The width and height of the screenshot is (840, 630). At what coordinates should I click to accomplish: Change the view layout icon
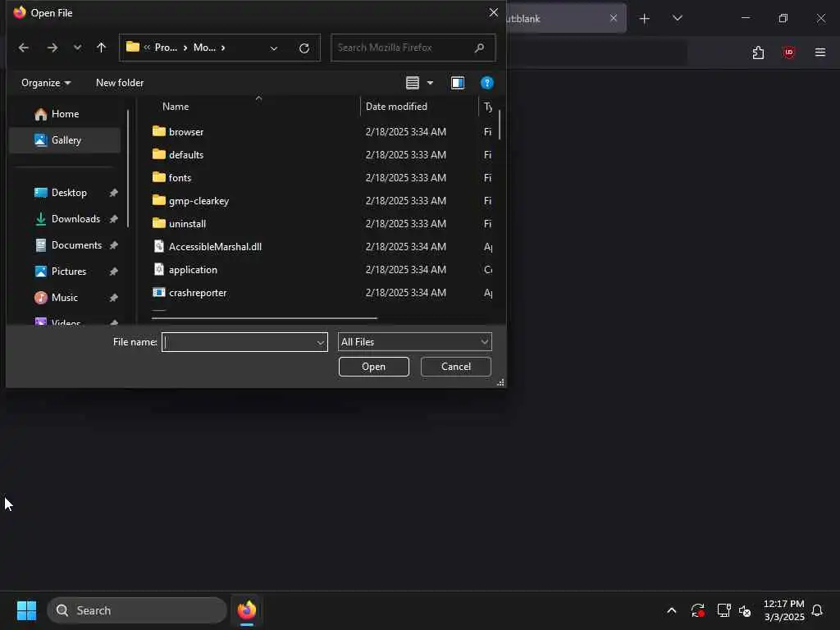[x=413, y=83]
